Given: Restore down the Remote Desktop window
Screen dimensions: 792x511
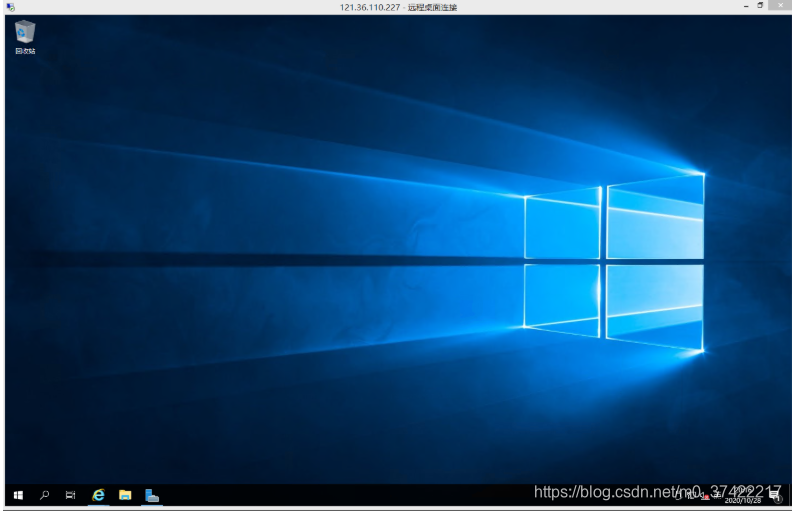Looking at the screenshot, I should [x=760, y=6].
